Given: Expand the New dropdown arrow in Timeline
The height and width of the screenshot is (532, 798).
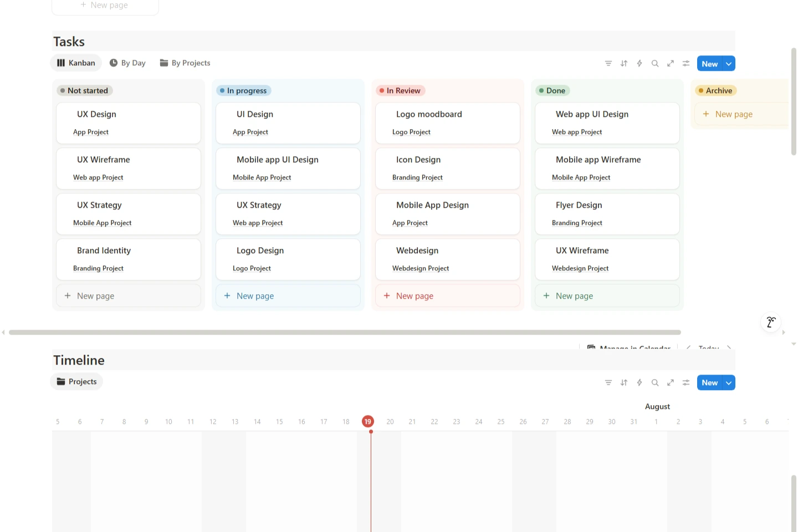Looking at the screenshot, I should (x=729, y=383).
